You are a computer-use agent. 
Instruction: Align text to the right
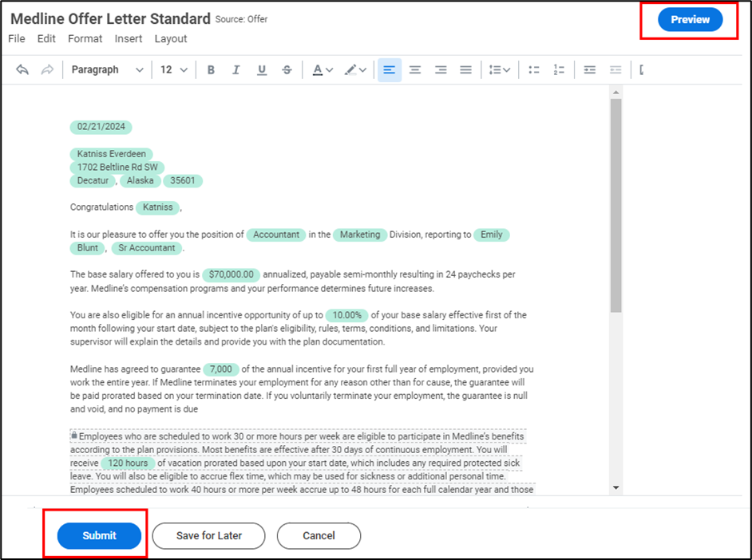(x=441, y=70)
